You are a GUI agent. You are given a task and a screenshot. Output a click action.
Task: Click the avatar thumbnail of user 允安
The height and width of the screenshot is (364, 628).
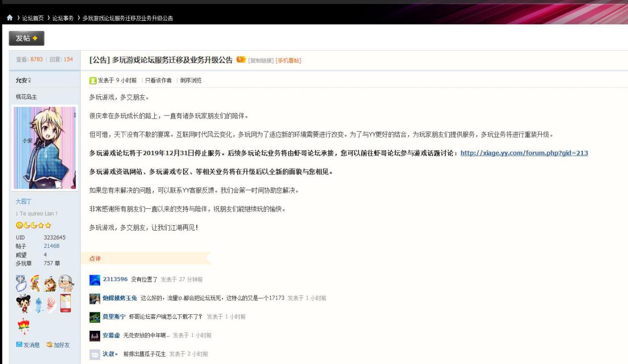(44, 146)
